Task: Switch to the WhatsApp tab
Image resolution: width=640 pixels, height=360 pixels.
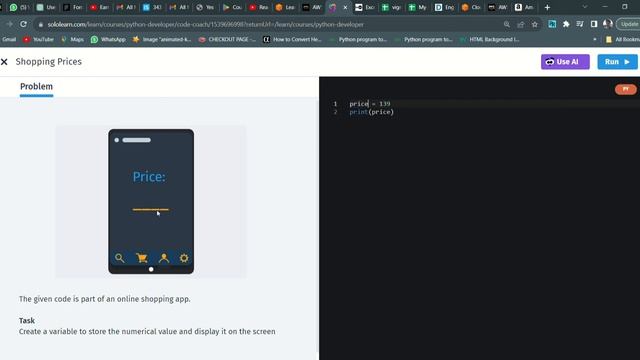Action: tap(19, 7)
